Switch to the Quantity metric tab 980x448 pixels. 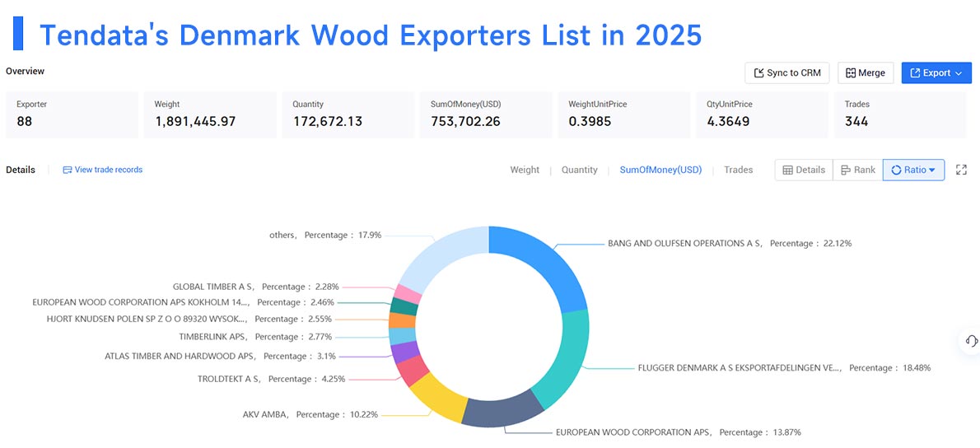click(580, 170)
